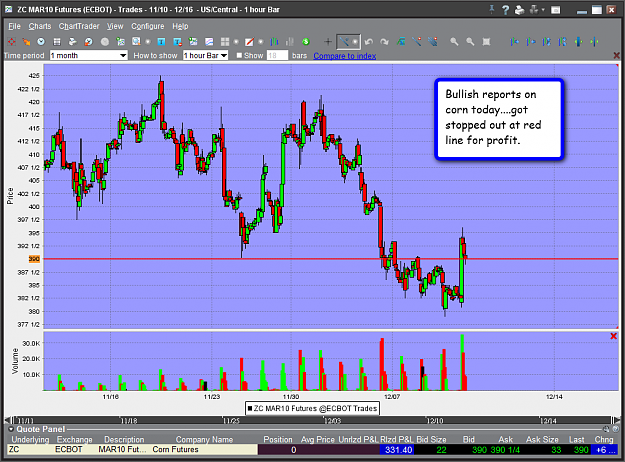The height and width of the screenshot is (462, 625).
Task: Open dropdown dot beside trendline tool
Action: (x=355, y=41)
